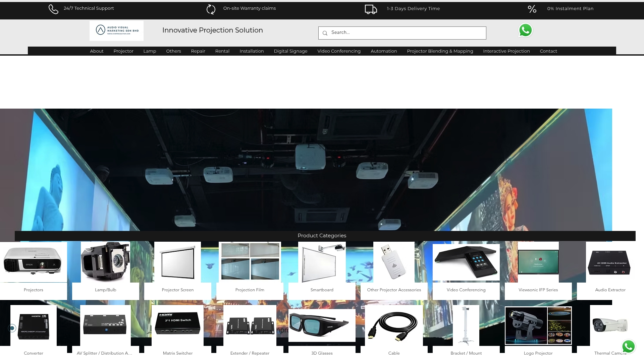Click the percent icon for 0% Instalment Plan
644x362 pixels.
(532, 9)
